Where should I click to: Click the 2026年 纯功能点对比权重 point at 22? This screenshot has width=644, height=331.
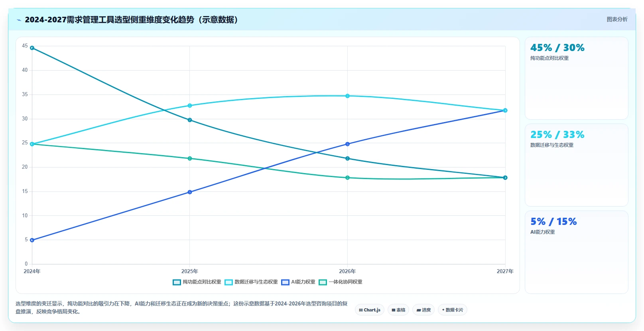point(347,158)
